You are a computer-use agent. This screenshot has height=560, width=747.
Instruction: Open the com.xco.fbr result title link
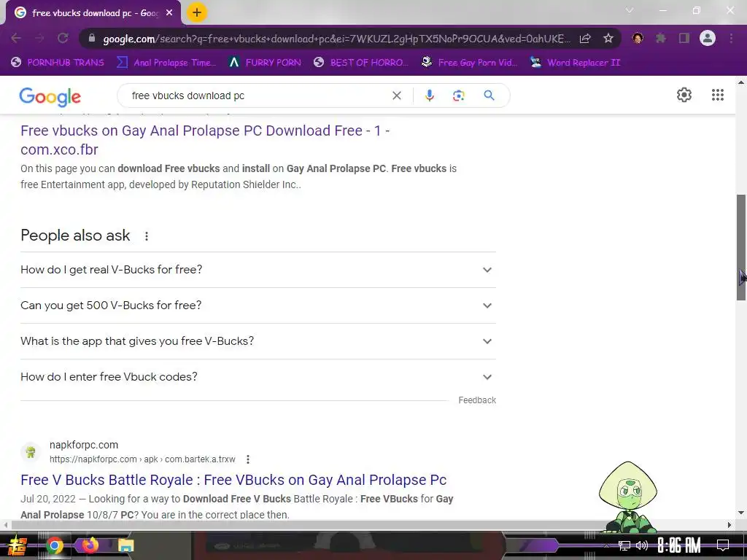[205, 140]
